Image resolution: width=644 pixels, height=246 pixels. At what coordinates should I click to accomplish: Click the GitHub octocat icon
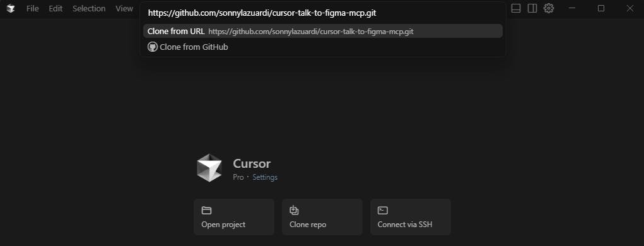(x=153, y=47)
